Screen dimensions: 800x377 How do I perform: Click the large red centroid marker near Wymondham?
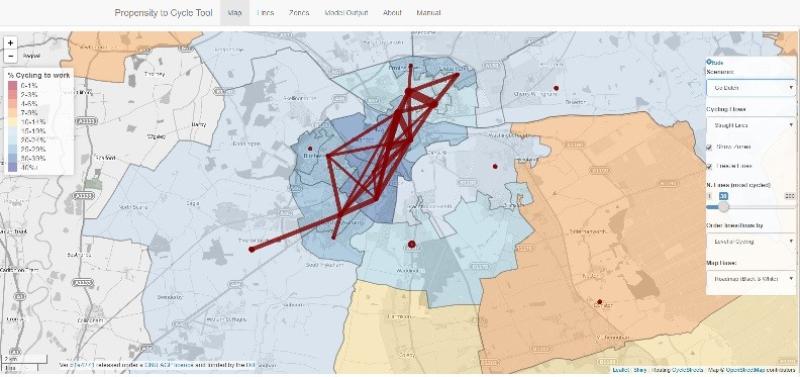412,244
